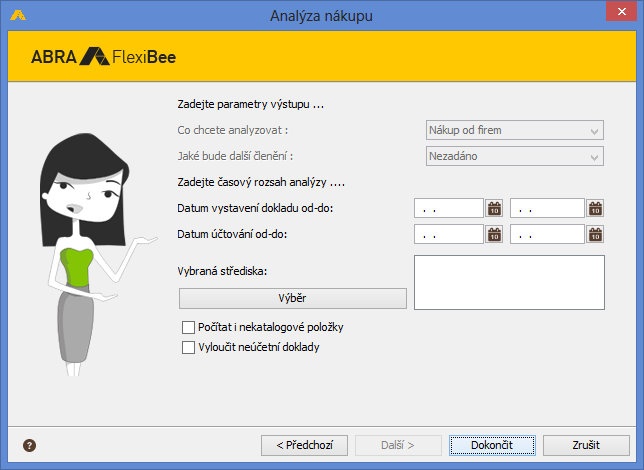Click the title bar application icon
The width and height of the screenshot is (644, 470).
coord(18,16)
